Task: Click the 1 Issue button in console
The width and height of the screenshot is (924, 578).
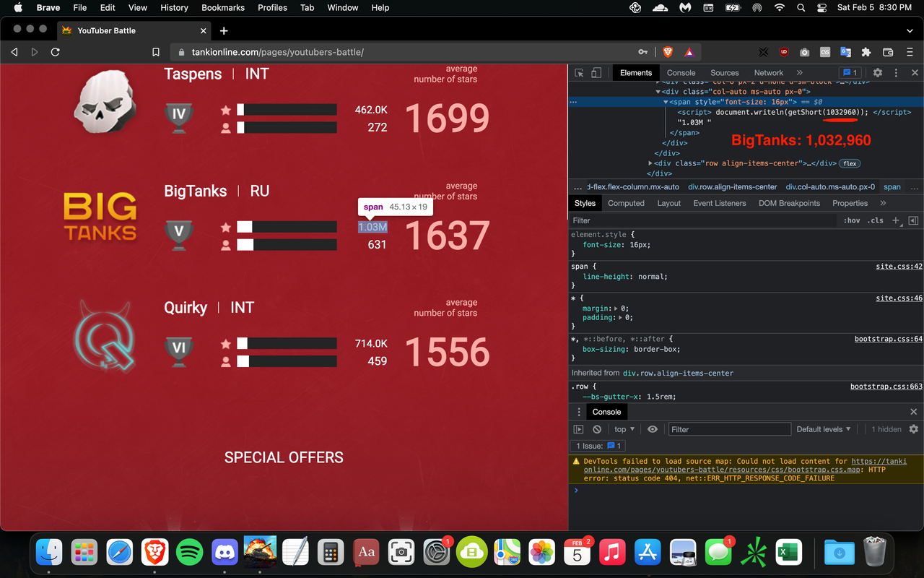Action: (598, 446)
